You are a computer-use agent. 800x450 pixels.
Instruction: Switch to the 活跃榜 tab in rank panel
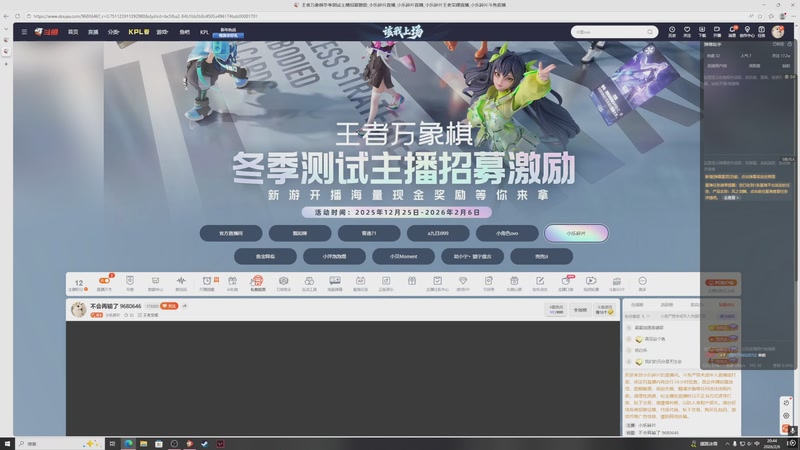(x=667, y=305)
